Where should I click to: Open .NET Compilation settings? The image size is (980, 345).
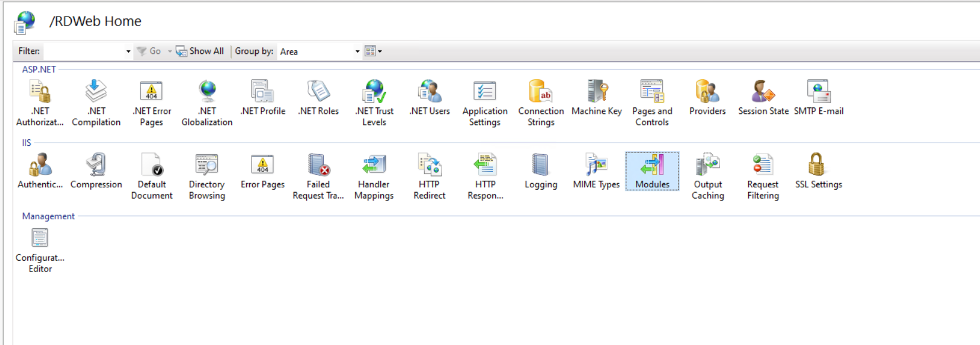[96, 103]
